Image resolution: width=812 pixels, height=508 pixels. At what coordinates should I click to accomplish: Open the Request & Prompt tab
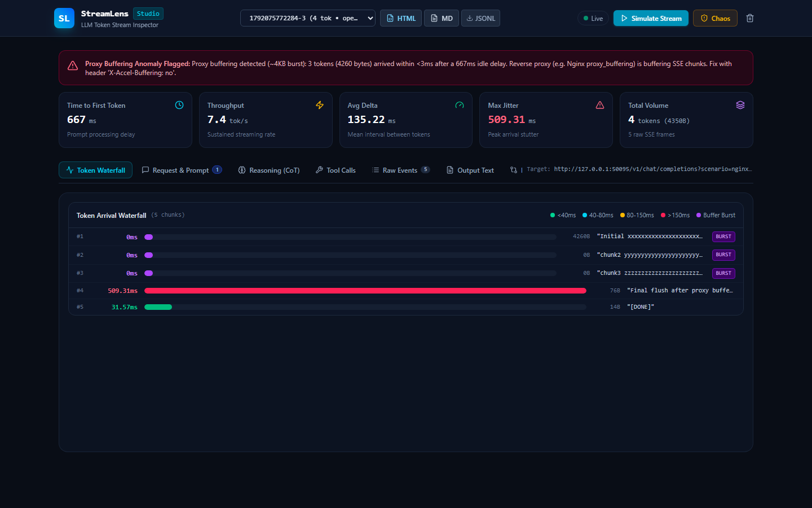[x=182, y=170]
